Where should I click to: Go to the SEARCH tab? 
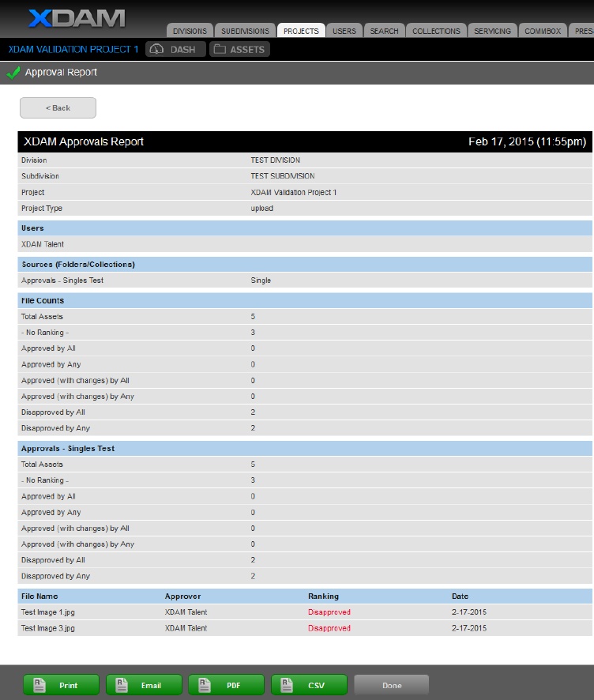384,31
